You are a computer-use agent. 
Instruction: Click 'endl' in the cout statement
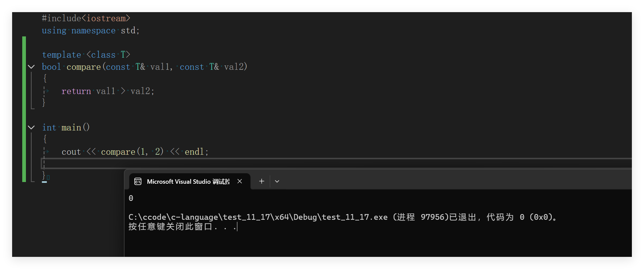(x=194, y=152)
